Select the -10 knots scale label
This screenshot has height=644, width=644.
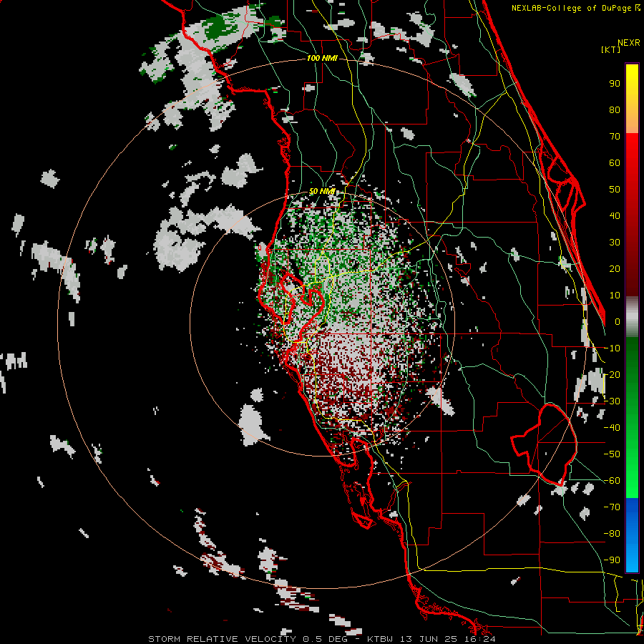point(612,348)
